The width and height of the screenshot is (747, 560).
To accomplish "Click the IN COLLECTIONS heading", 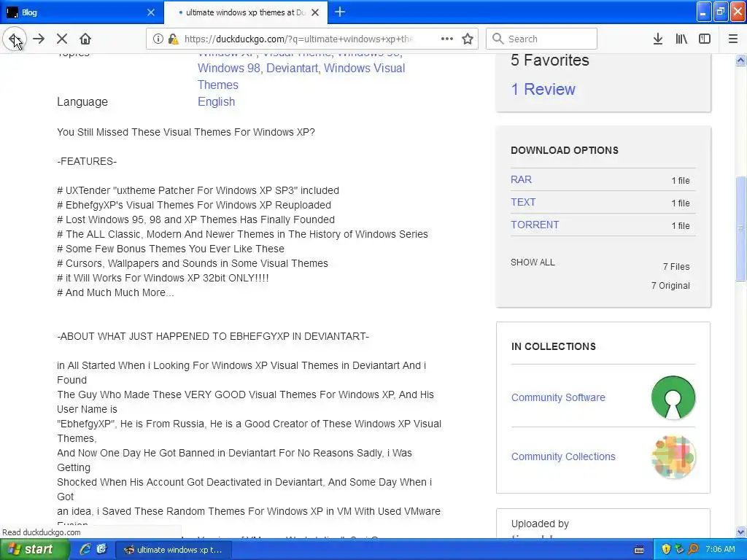I will coord(554,346).
